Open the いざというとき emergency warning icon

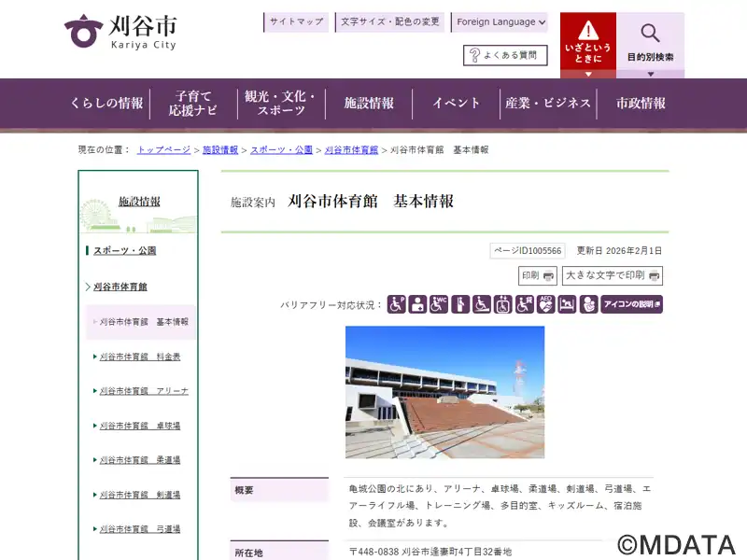587,42
